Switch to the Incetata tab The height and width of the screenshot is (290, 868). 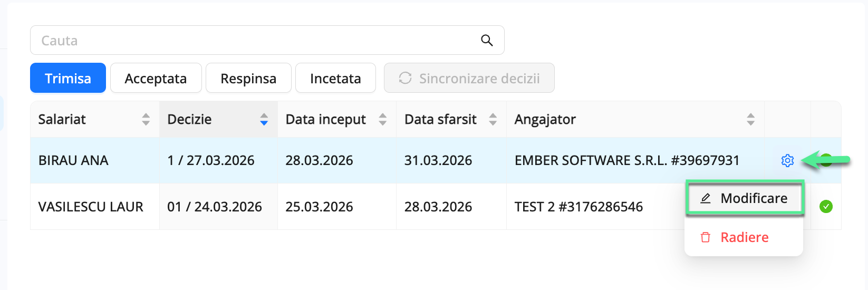tap(335, 78)
